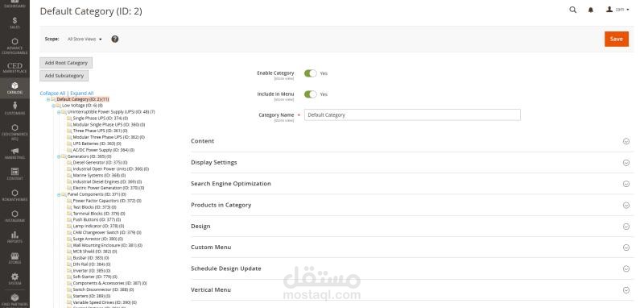
Task: Open the Instagram sidebar item
Action: 14,216
